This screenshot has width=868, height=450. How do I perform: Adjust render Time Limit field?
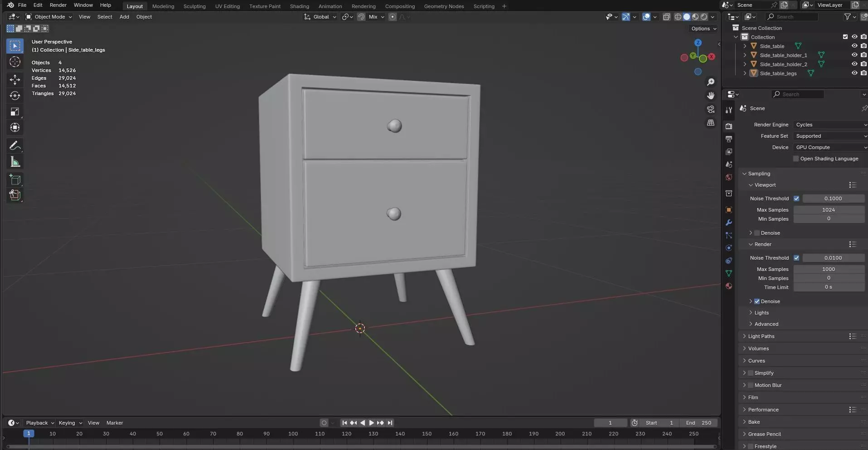(x=829, y=287)
